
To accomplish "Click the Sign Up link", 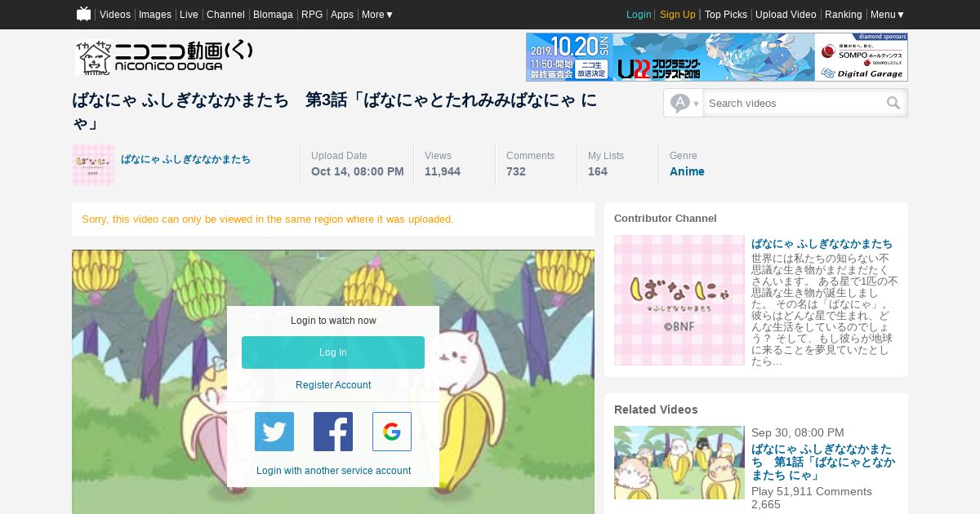I will pyautogui.click(x=678, y=15).
